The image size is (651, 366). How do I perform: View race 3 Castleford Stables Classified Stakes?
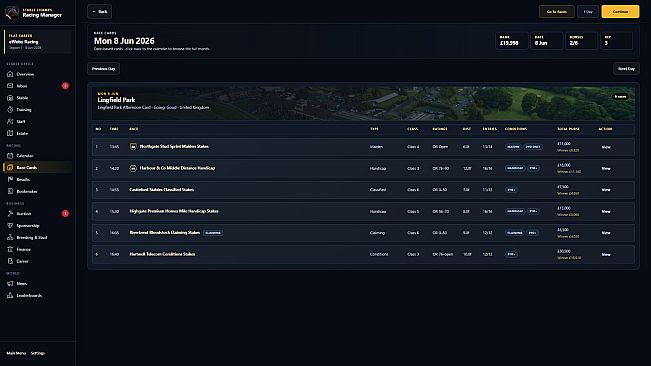tap(606, 190)
